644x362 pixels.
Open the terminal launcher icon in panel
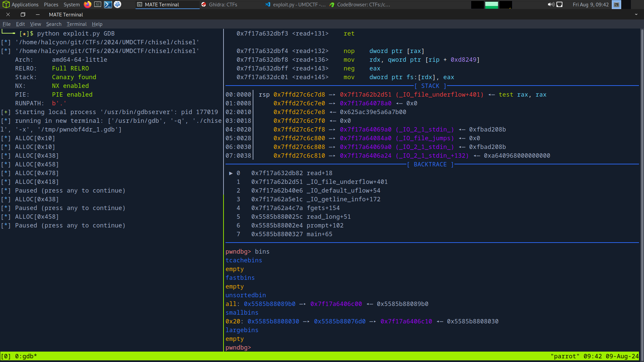[x=98, y=4]
